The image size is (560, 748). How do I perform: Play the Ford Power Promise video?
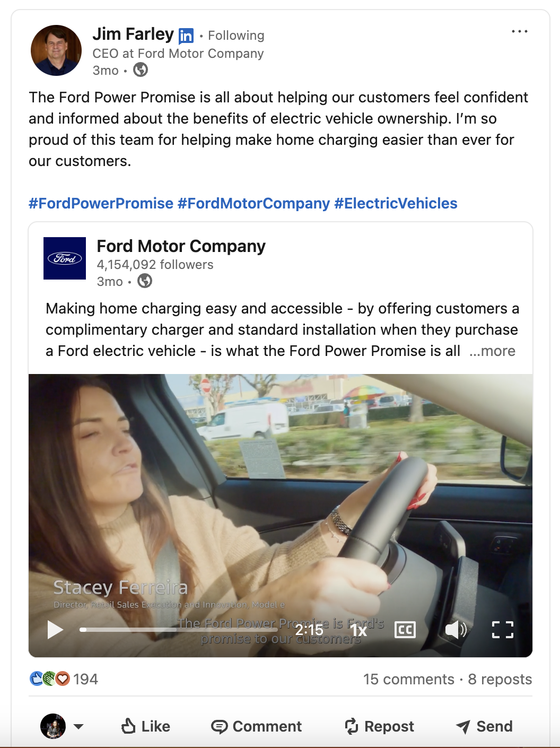pyautogui.click(x=55, y=630)
